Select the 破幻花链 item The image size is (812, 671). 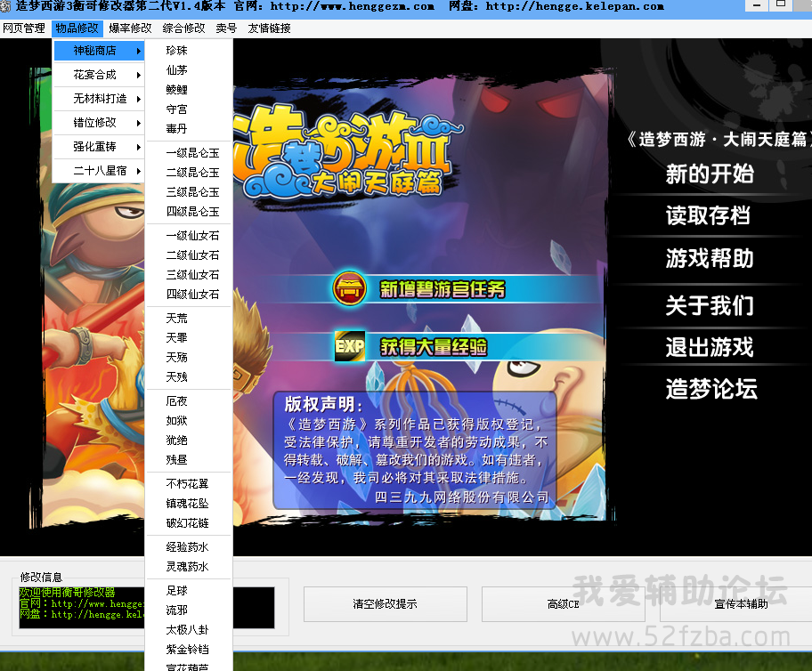[189, 523]
